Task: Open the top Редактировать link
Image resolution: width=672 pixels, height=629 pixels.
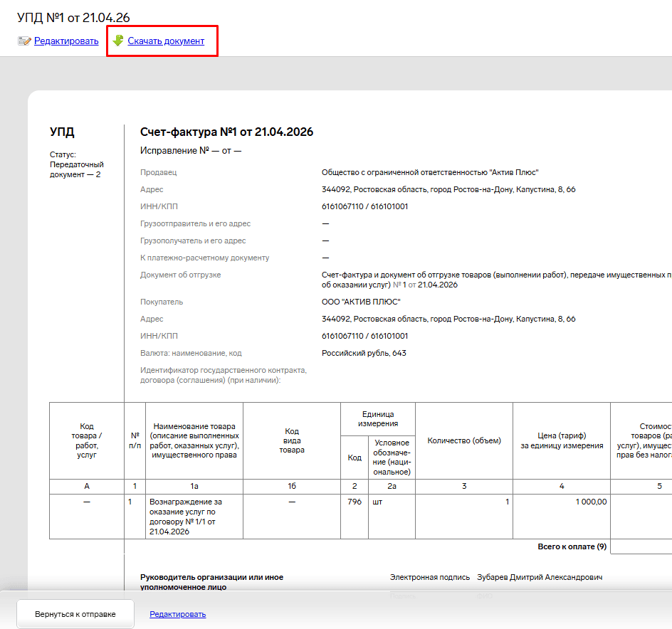Action: pyautogui.click(x=66, y=41)
